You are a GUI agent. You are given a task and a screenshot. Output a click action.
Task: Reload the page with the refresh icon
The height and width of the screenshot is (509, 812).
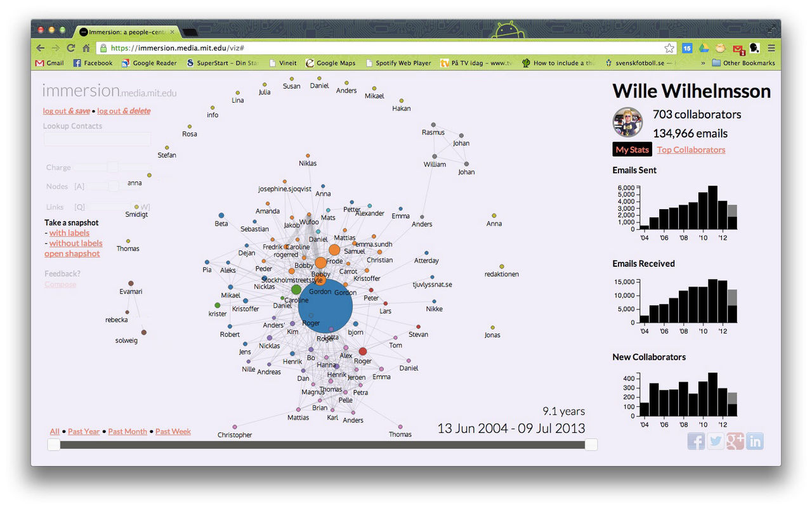pyautogui.click(x=71, y=48)
